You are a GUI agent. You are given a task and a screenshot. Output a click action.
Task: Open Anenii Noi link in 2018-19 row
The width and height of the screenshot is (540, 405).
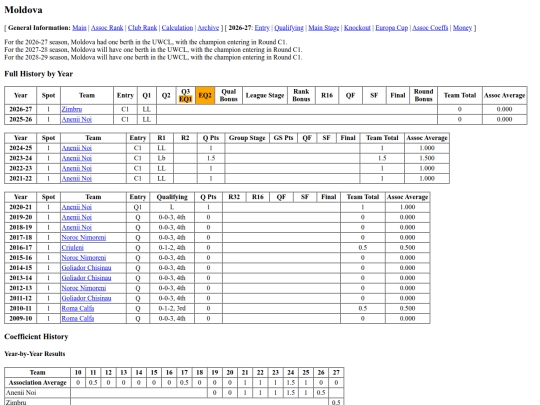(x=76, y=227)
